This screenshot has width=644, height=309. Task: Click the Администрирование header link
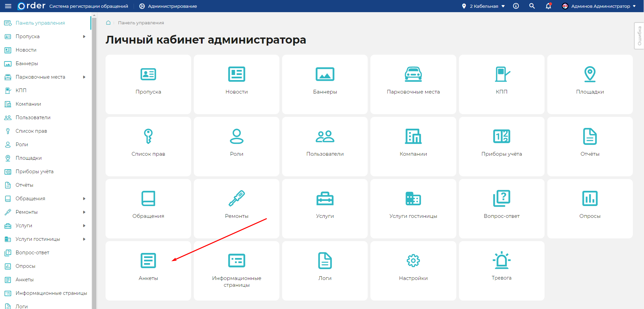tap(168, 6)
